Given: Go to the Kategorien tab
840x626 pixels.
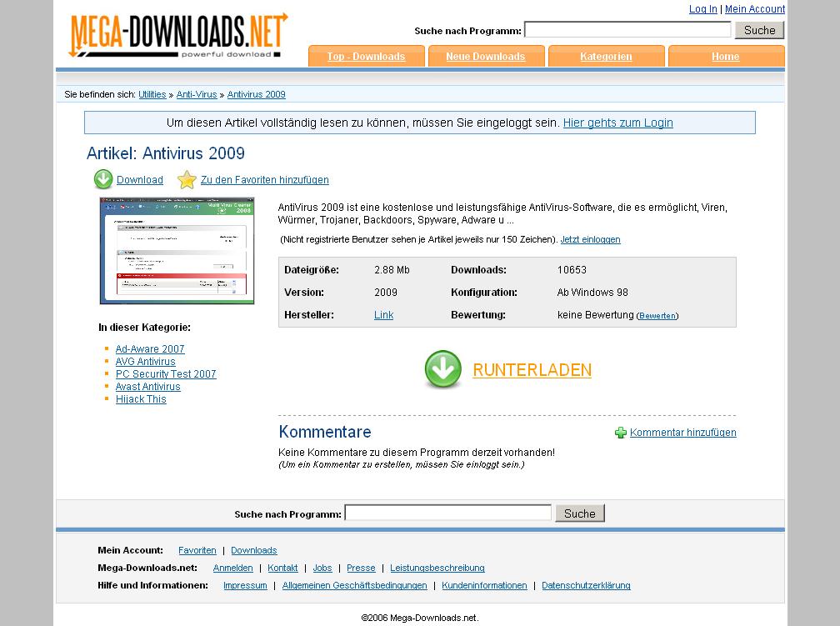Looking at the screenshot, I should point(606,57).
